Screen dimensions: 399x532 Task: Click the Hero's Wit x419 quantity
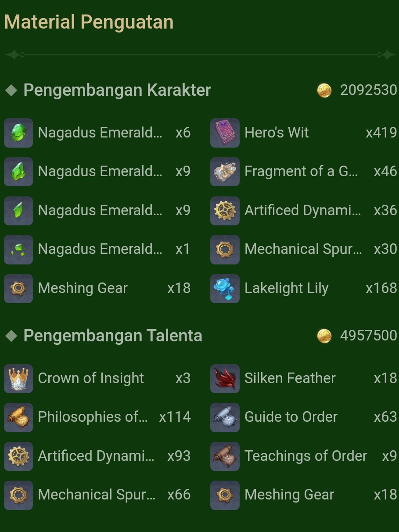point(381,133)
